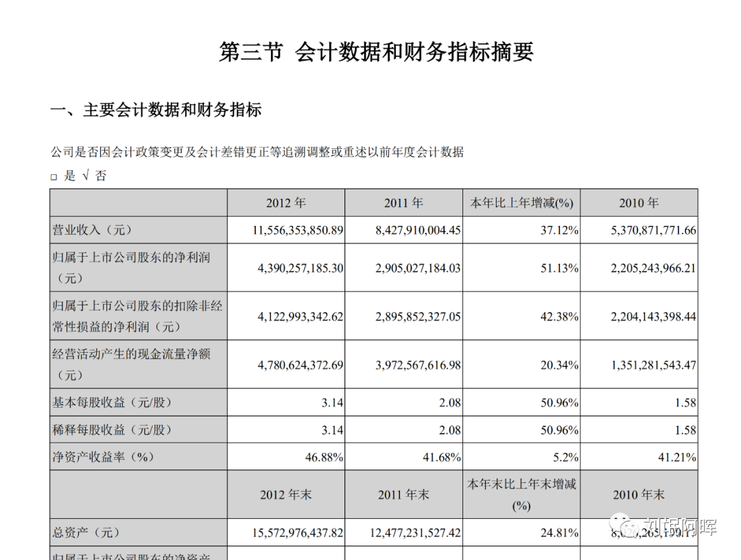Click the value 3,972,567,616.98
Viewport: 741px width, 560px height.
(419, 365)
